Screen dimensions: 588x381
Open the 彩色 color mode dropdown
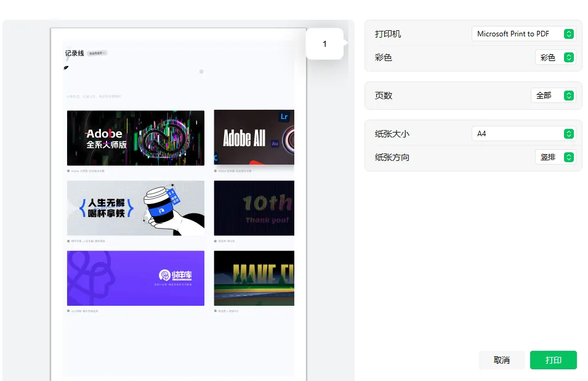(555, 57)
